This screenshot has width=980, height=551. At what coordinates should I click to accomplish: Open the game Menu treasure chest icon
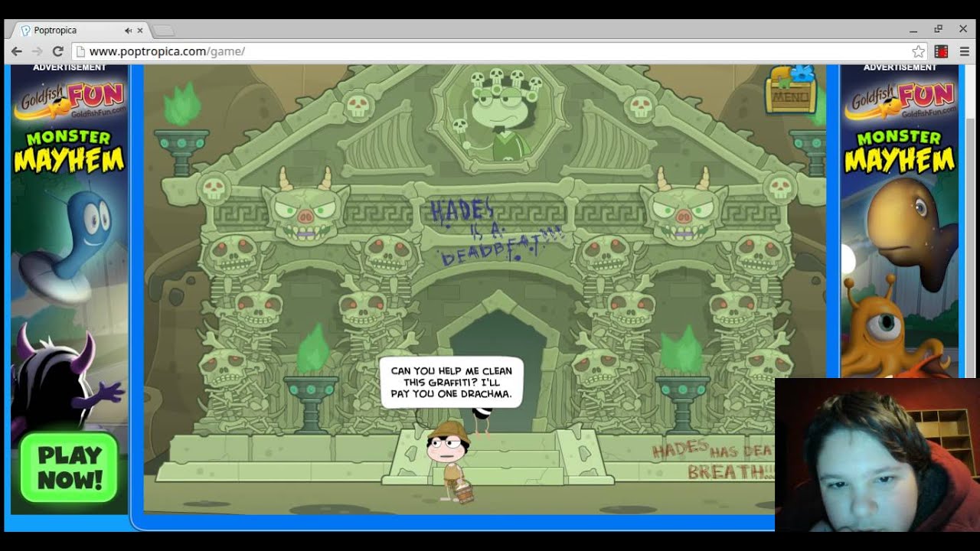point(791,89)
